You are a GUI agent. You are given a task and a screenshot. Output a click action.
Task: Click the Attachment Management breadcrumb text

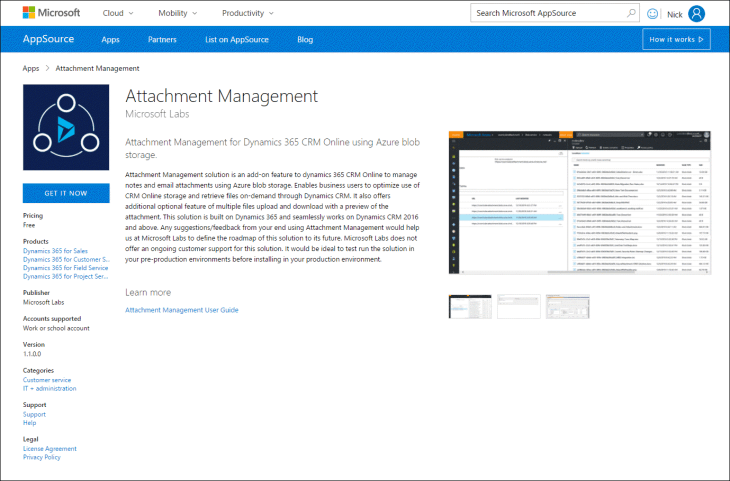97,68
